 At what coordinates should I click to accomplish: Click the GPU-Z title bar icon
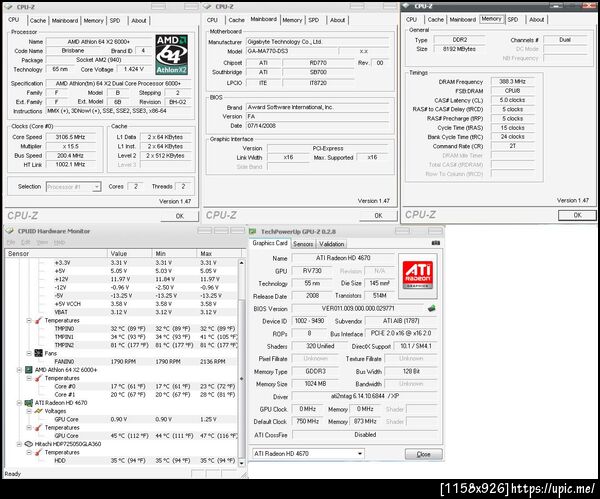[252, 232]
